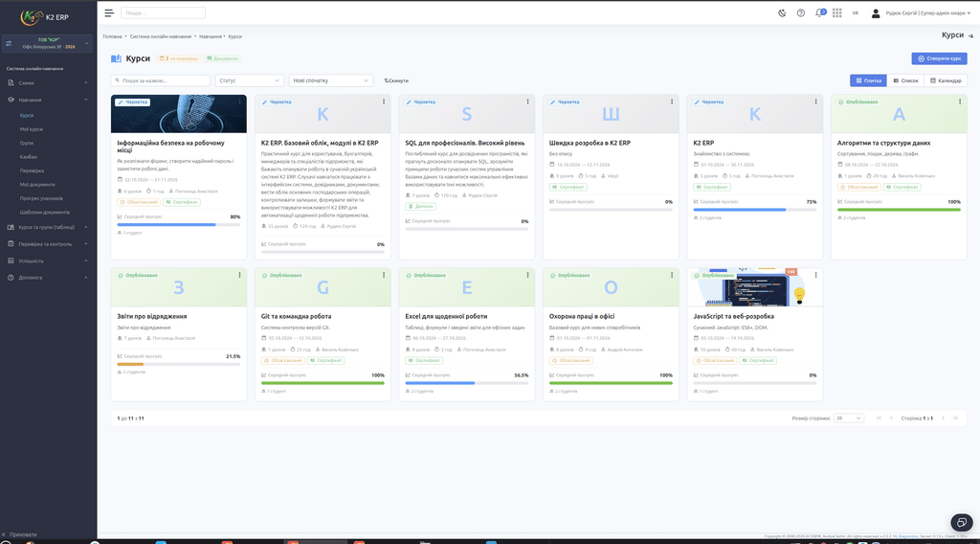Open Групи in sidebar
The width and height of the screenshot is (980, 544).
click(x=26, y=143)
